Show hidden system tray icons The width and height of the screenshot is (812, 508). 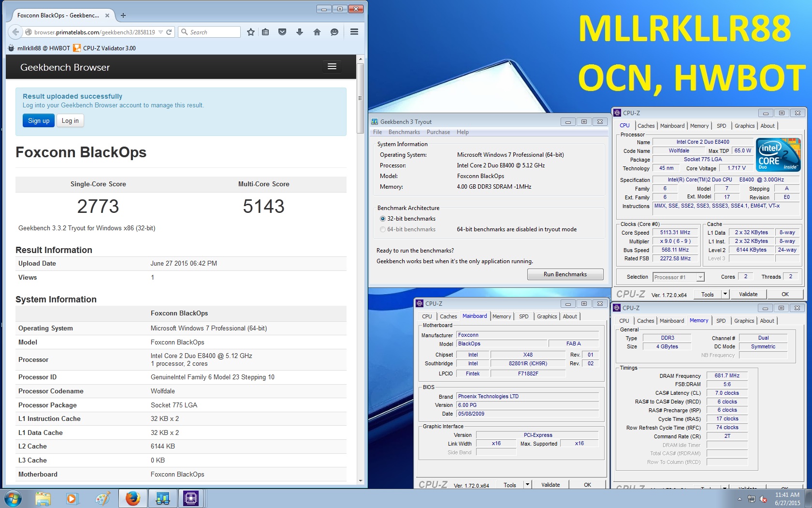(x=739, y=499)
